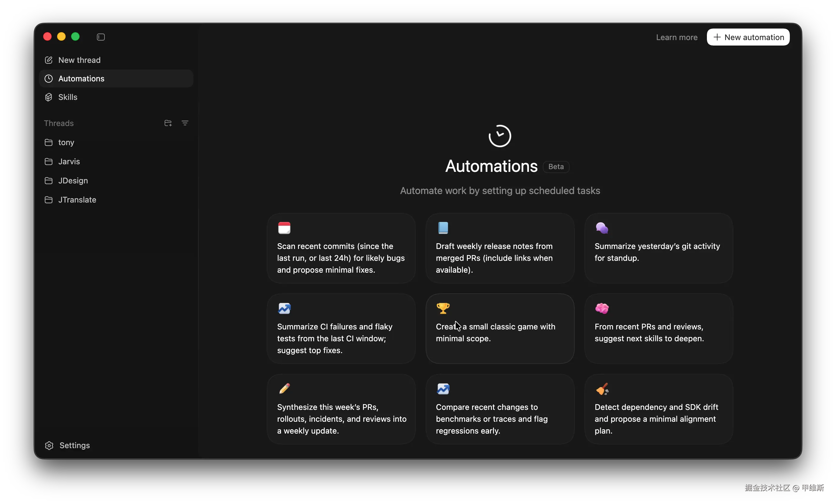
Task: Click the add new folder icon in Threads
Action: [x=168, y=123]
